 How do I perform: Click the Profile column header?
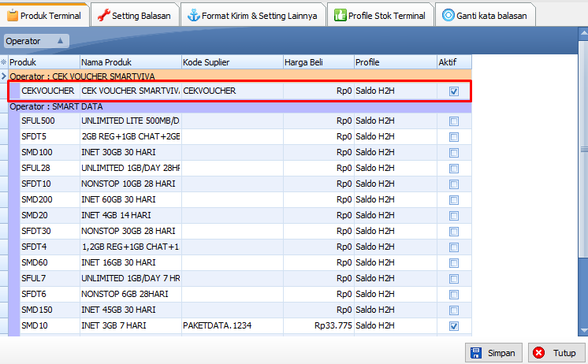point(396,62)
